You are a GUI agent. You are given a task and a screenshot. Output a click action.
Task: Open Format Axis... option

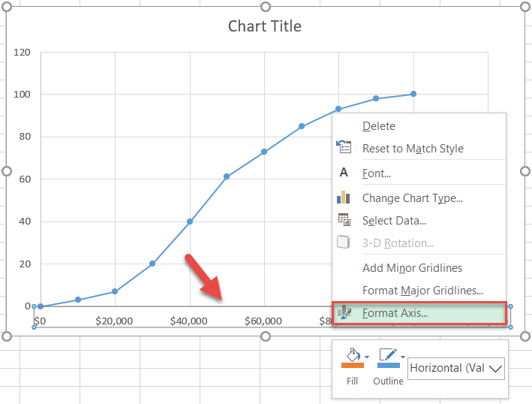(x=419, y=312)
